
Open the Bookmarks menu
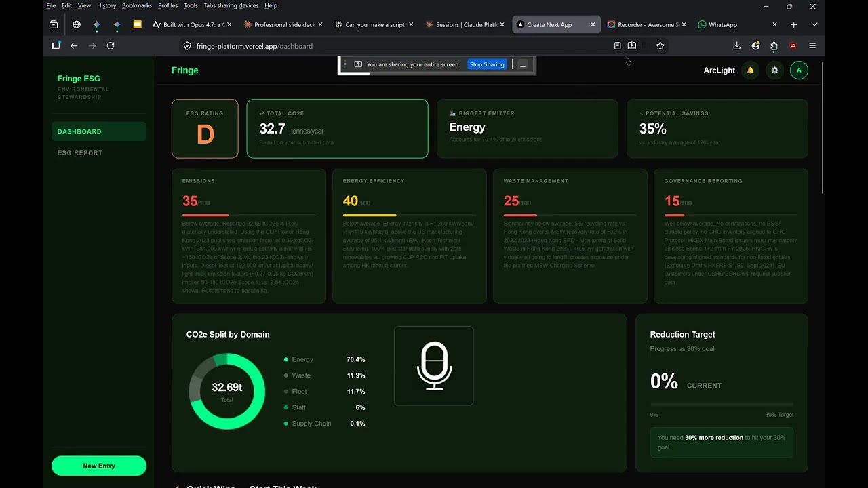(x=137, y=5)
